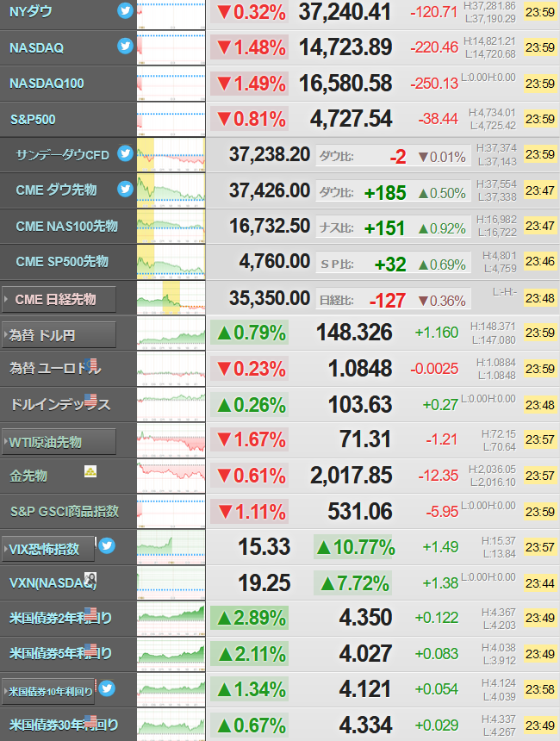Open the NYダウ label link
The height and width of the screenshot is (741, 560).
click(x=31, y=11)
